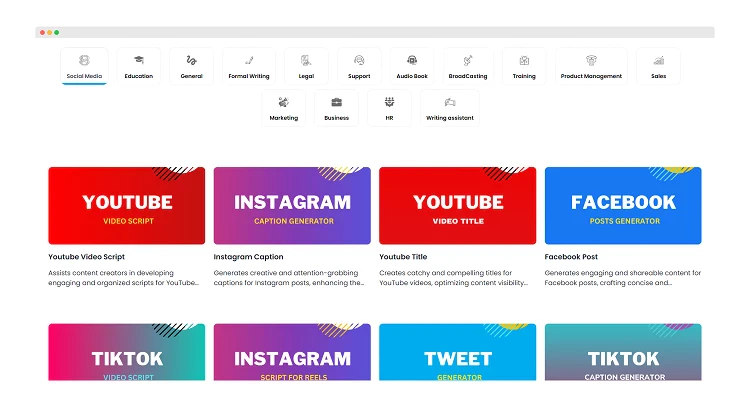The image size is (750, 407).
Task: Open the TikTok Caption Generator card
Action: pos(623,352)
